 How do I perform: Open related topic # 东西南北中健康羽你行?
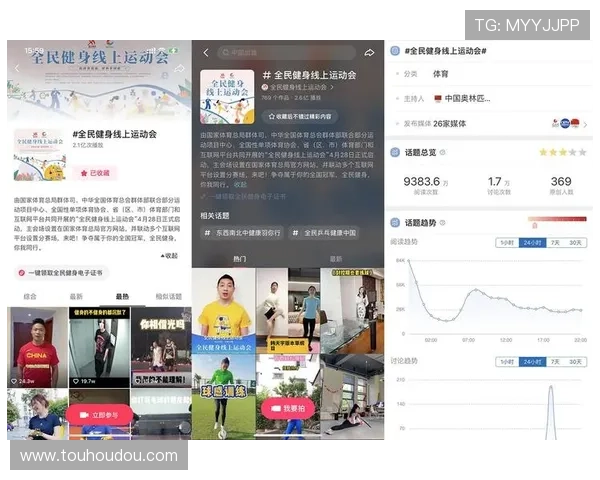coord(242,233)
